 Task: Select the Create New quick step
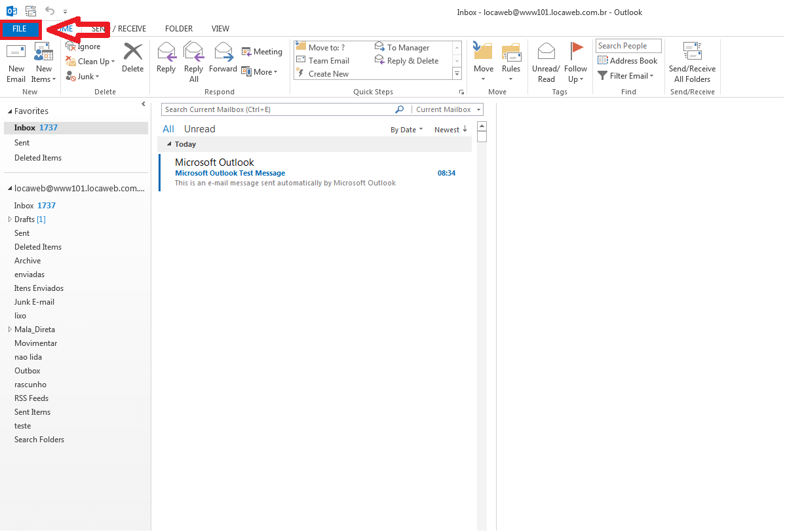tap(322, 73)
